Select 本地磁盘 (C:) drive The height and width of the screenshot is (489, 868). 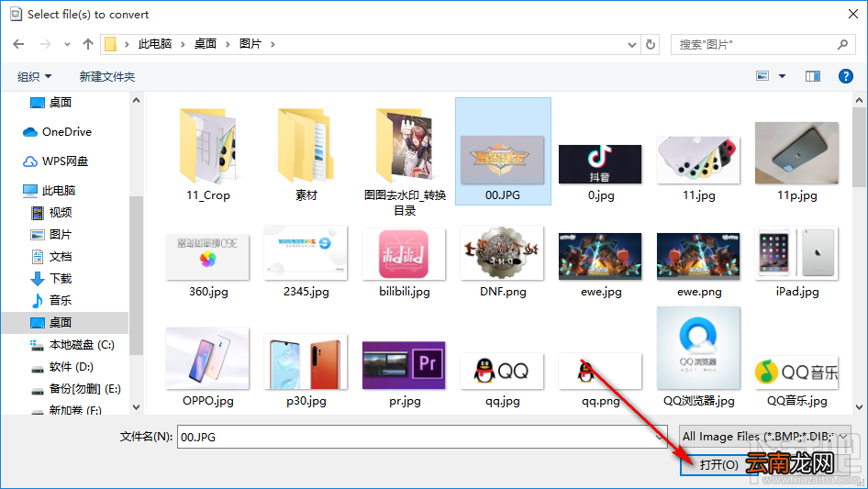[72, 344]
